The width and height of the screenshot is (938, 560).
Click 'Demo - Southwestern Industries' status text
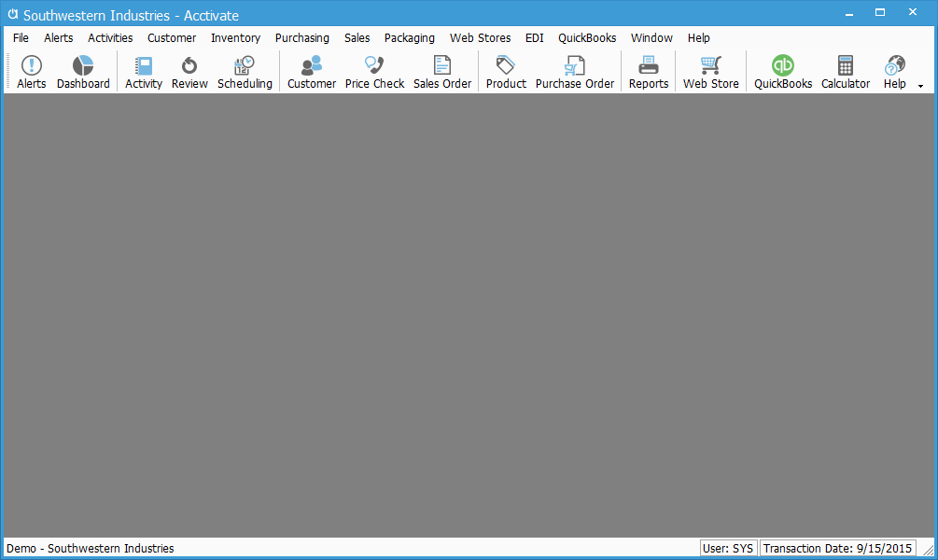click(91, 548)
